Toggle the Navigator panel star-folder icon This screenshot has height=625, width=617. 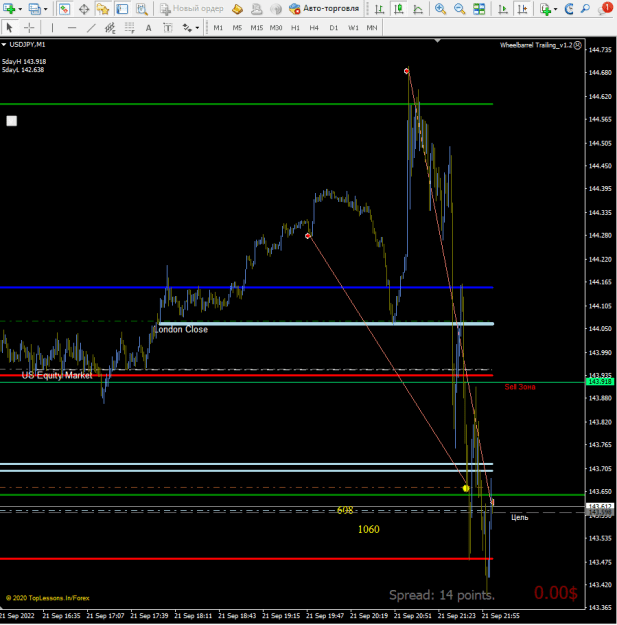tap(103, 9)
